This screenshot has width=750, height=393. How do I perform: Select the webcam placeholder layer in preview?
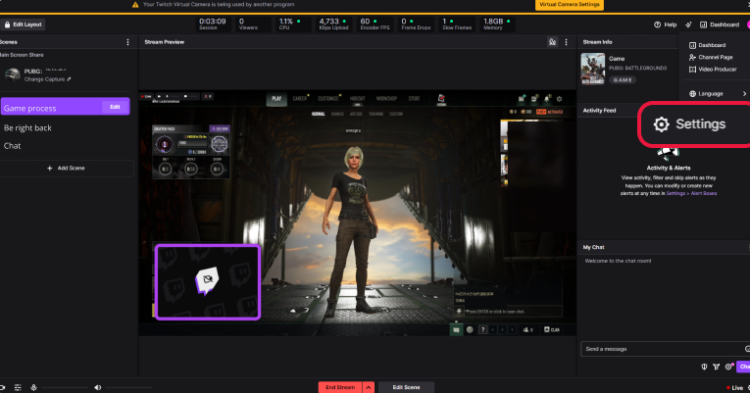coord(208,282)
